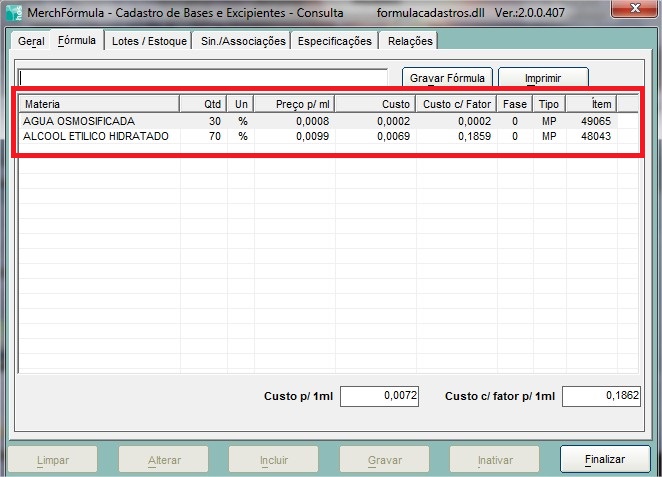Screen dimensions: 662x477
Task: Click the Gravar Fórmula button
Action: (447, 78)
